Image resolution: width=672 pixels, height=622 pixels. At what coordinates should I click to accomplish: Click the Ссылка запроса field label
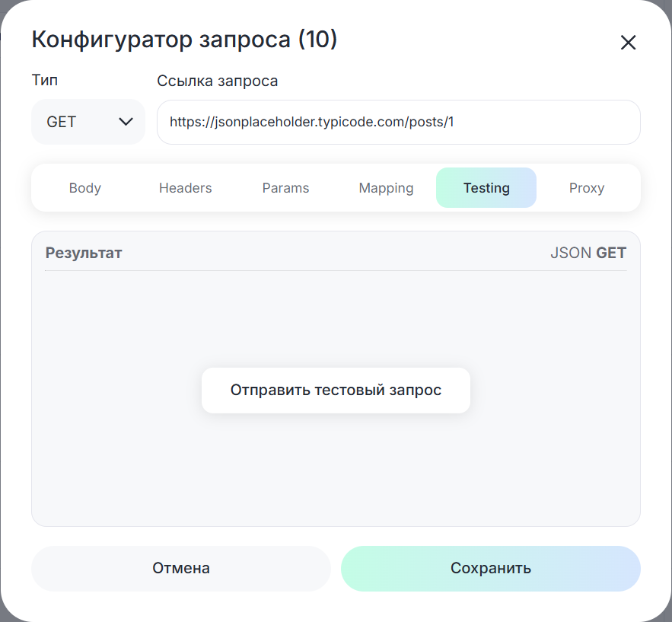coord(217,81)
